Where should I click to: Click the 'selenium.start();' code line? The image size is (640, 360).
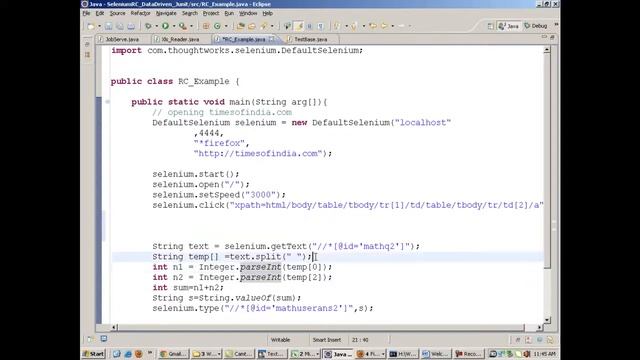(x=196, y=174)
